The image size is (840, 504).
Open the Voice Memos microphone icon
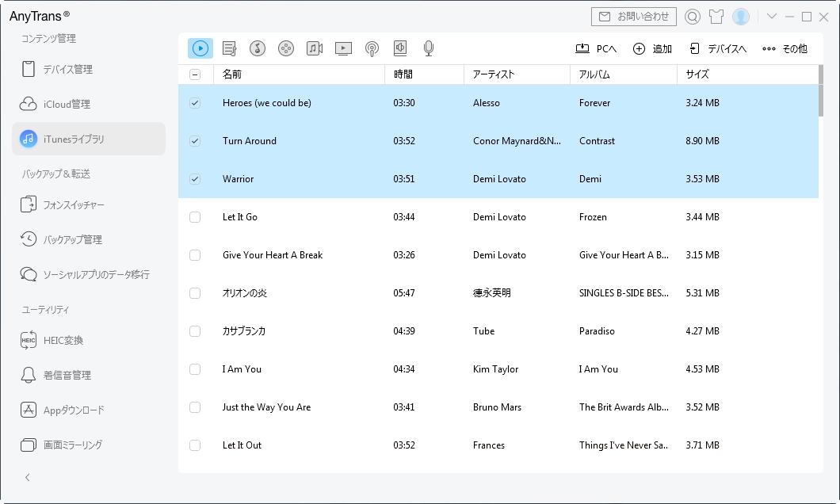pyautogui.click(x=429, y=49)
